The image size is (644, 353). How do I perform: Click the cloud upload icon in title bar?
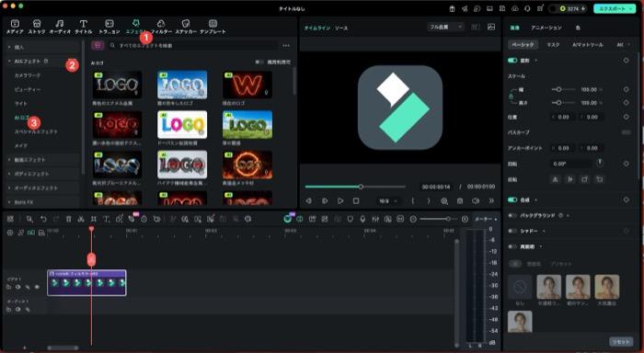[515, 8]
